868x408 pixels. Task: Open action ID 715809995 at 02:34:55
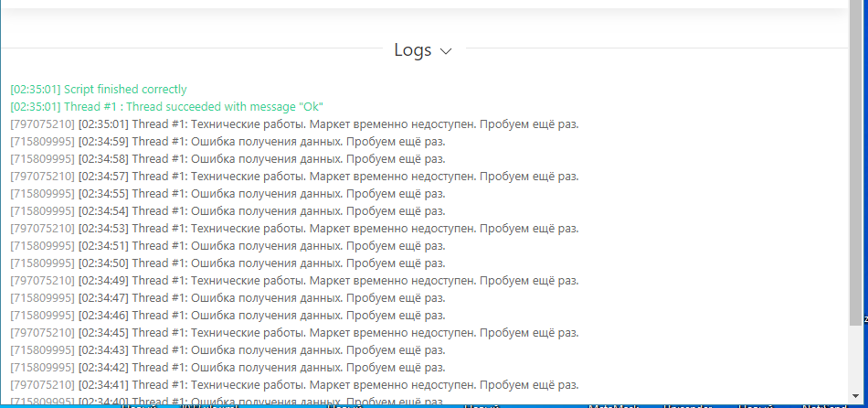(x=42, y=194)
